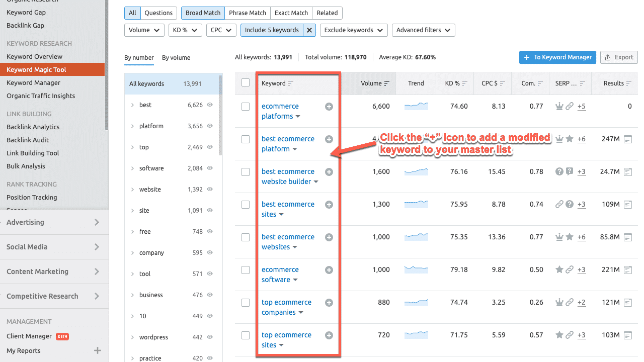Image resolution: width=644 pixels, height=362 pixels.
Task: Open the Advanced filters dropdown
Action: tap(423, 30)
